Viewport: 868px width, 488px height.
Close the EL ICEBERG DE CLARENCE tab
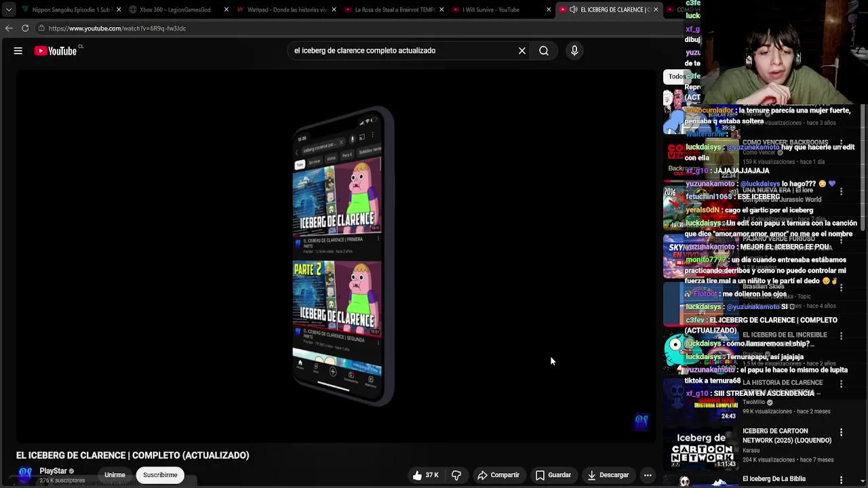[656, 9]
